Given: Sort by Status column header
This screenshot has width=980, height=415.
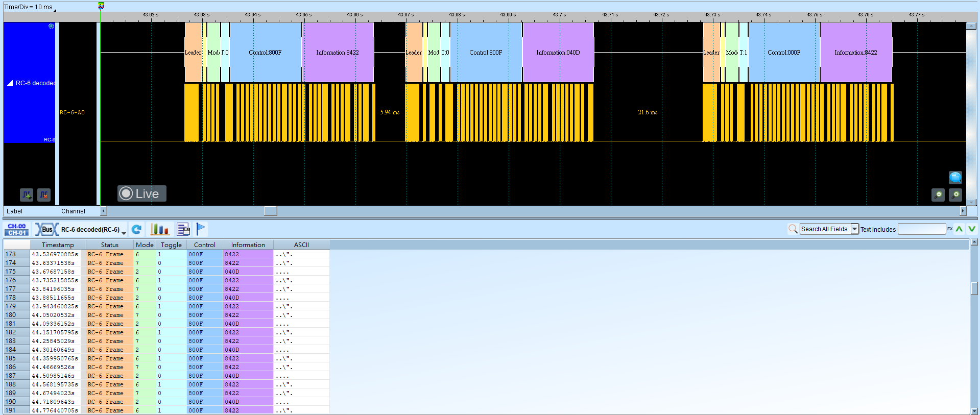Looking at the screenshot, I should [110, 245].
